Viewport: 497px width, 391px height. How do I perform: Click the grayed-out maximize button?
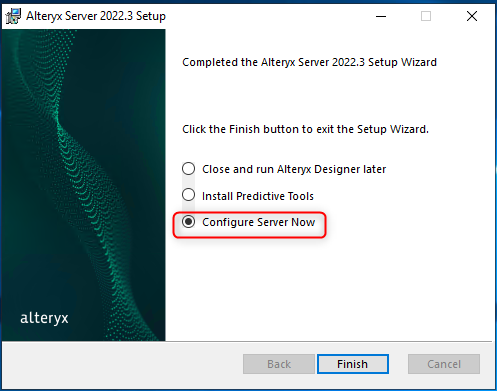tap(426, 16)
